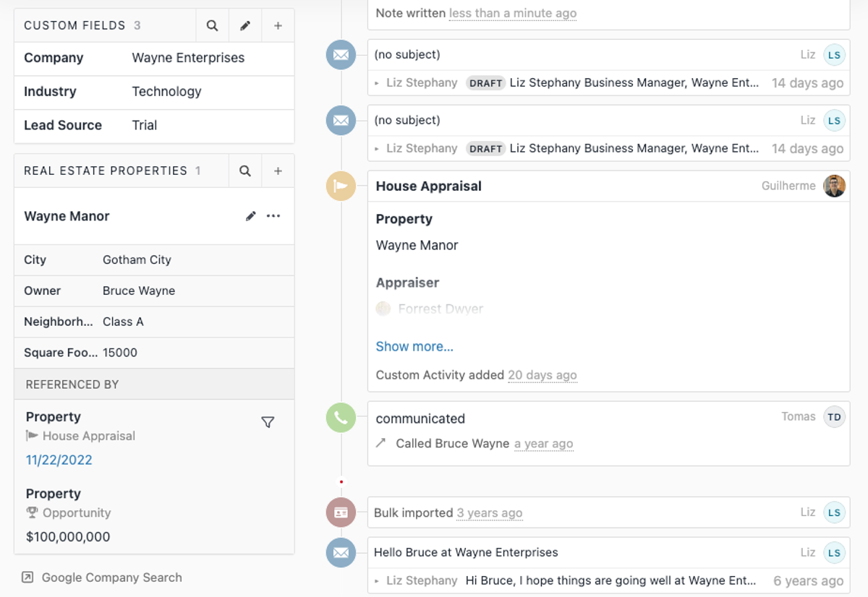Edit Wayne Manor with the pencil icon

251,216
